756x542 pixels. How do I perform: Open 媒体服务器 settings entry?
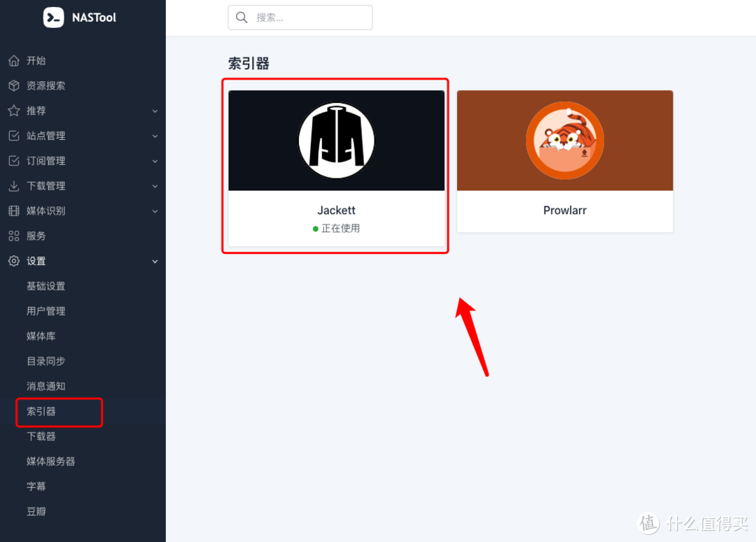51,462
